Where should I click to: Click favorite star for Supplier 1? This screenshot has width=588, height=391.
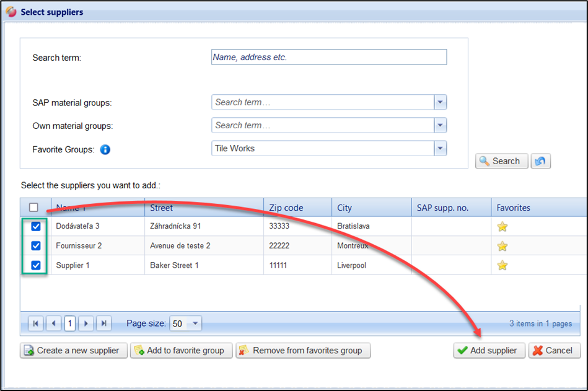(x=502, y=265)
